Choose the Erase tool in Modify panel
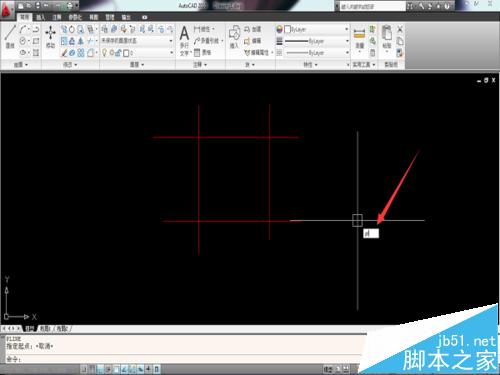Screen dimensions: 500x375 click(x=64, y=53)
